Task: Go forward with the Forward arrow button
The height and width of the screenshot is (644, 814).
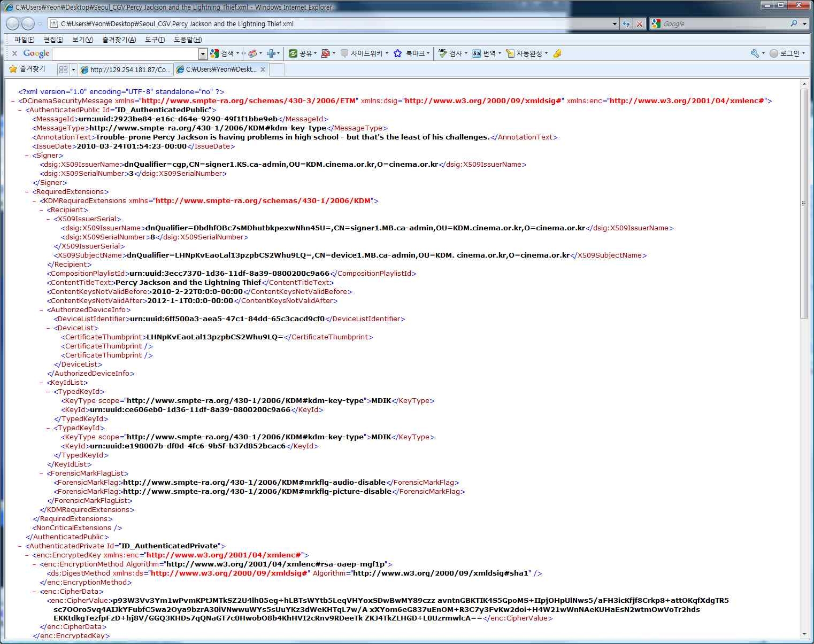Action: click(28, 24)
